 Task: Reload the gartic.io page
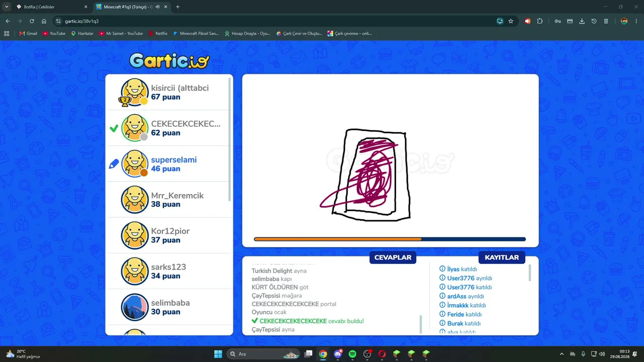(x=32, y=21)
